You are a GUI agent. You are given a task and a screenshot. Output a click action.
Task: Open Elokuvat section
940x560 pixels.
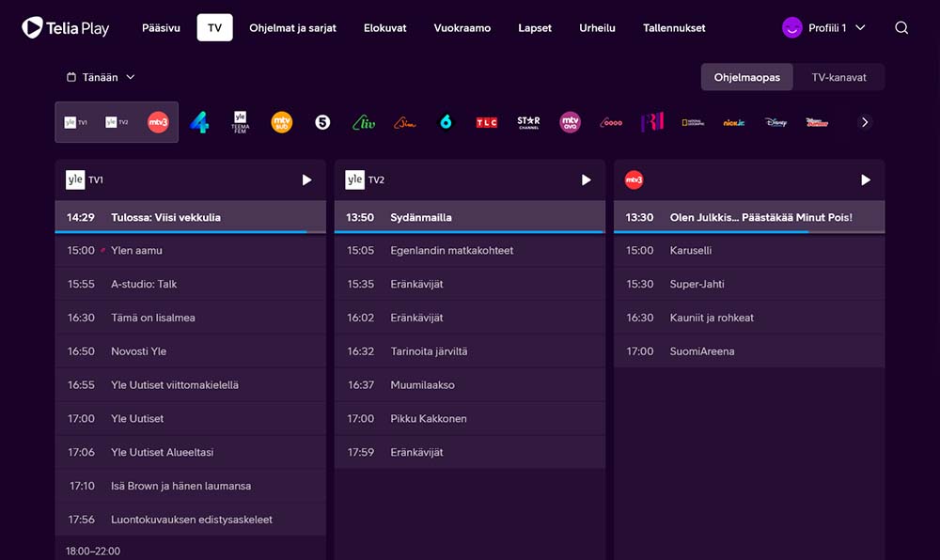[x=384, y=27]
